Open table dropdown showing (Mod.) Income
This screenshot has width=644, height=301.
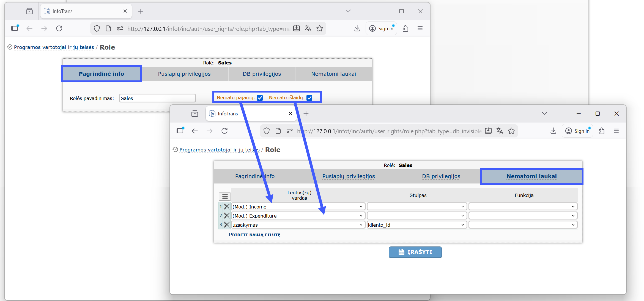[x=298, y=207]
